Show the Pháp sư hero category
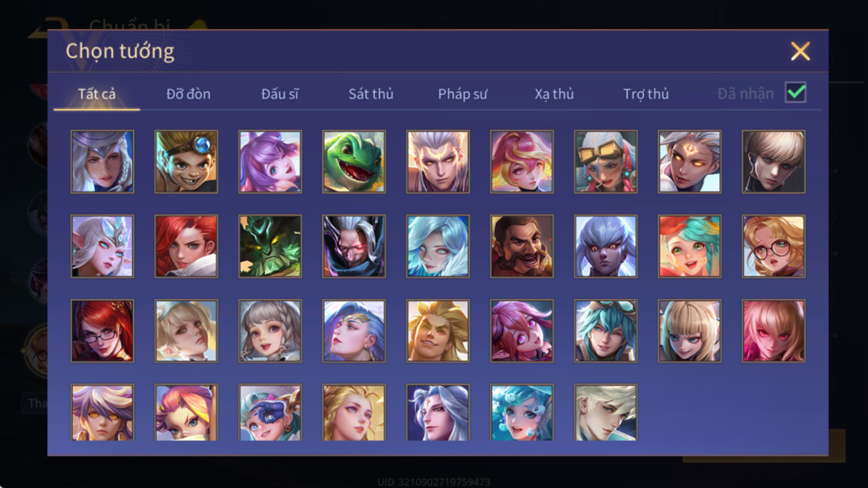Image resolution: width=868 pixels, height=488 pixels. point(462,94)
